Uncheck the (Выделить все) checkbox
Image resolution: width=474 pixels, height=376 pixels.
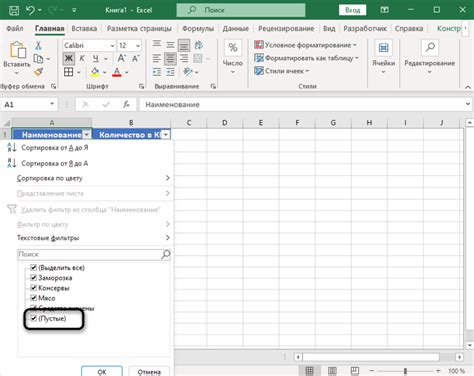click(33, 267)
